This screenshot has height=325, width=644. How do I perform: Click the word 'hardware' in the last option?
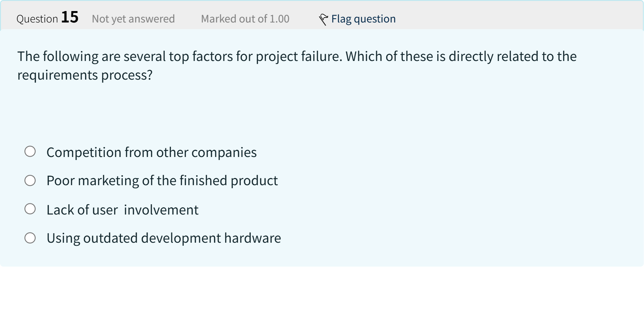coord(253,238)
